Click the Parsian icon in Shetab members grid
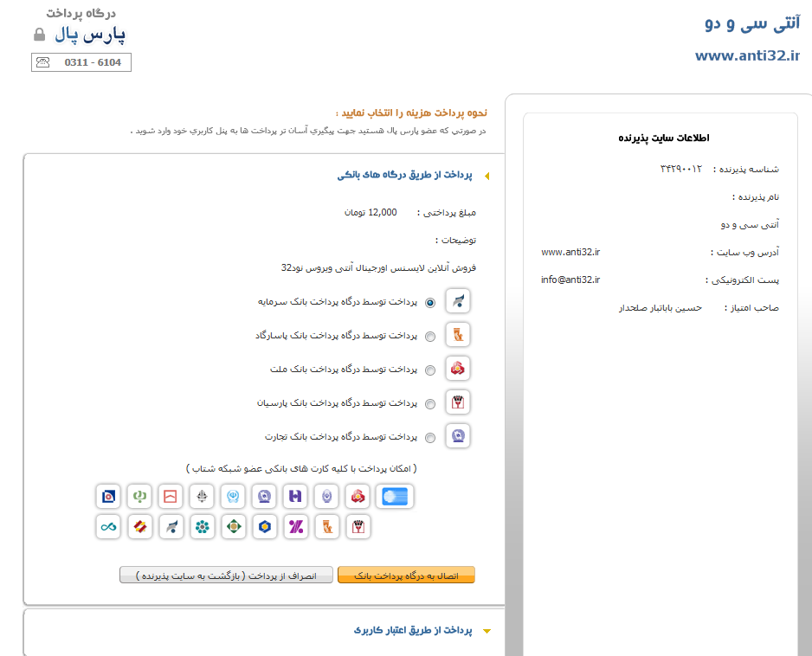The image size is (812, 656). (x=358, y=527)
